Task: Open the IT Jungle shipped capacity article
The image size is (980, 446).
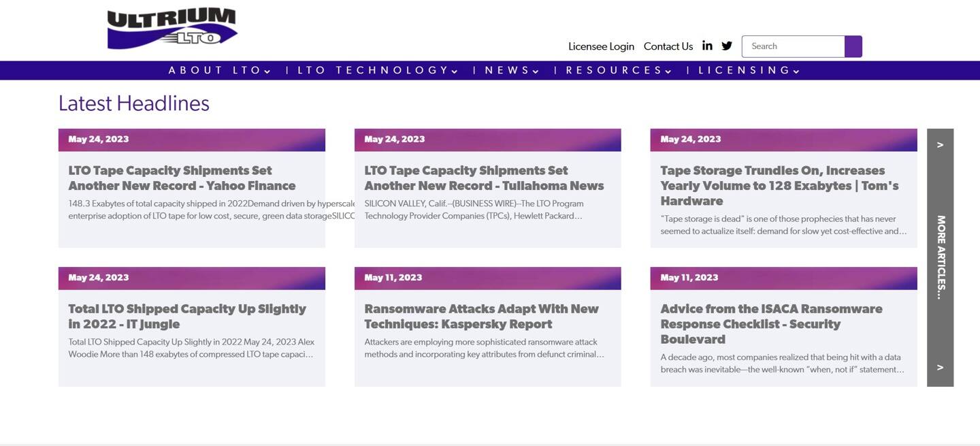Action: click(x=187, y=316)
